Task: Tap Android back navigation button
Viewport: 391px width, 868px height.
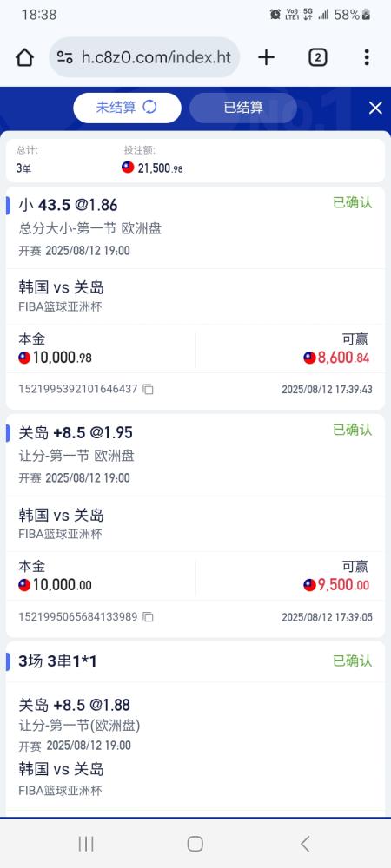Action: click(305, 844)
